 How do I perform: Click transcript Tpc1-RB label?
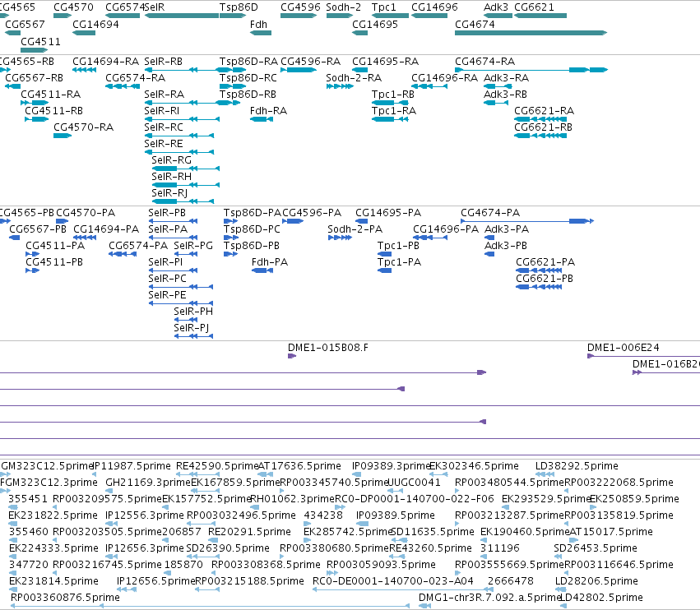(x=393, y=95)
